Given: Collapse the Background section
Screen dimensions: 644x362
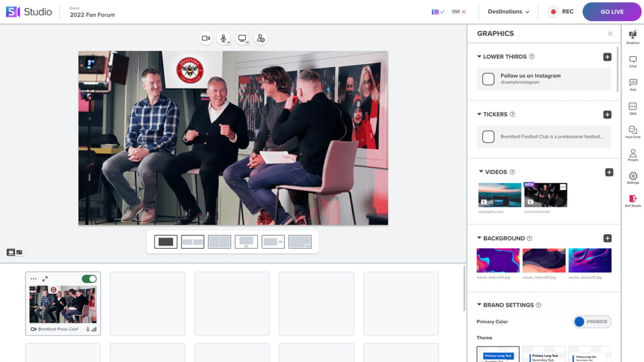Looking at the screenshot, I should tap(479, 238).
